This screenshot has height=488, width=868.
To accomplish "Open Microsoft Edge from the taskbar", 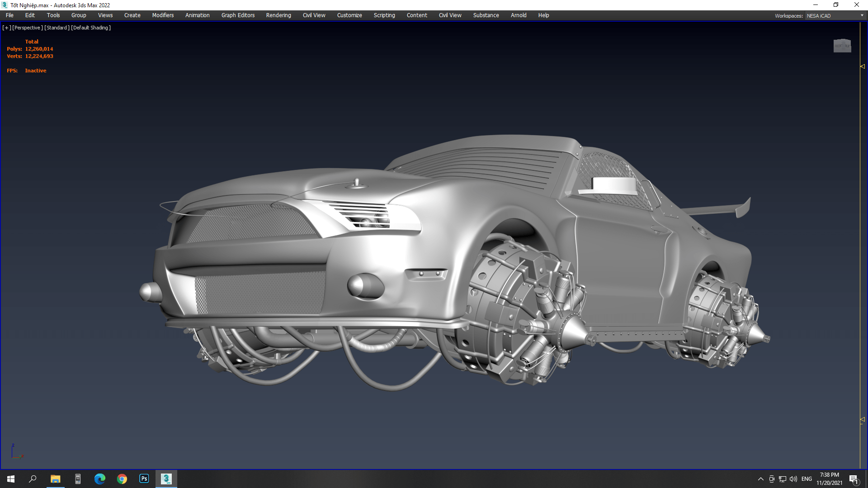I will pos(99,479).
